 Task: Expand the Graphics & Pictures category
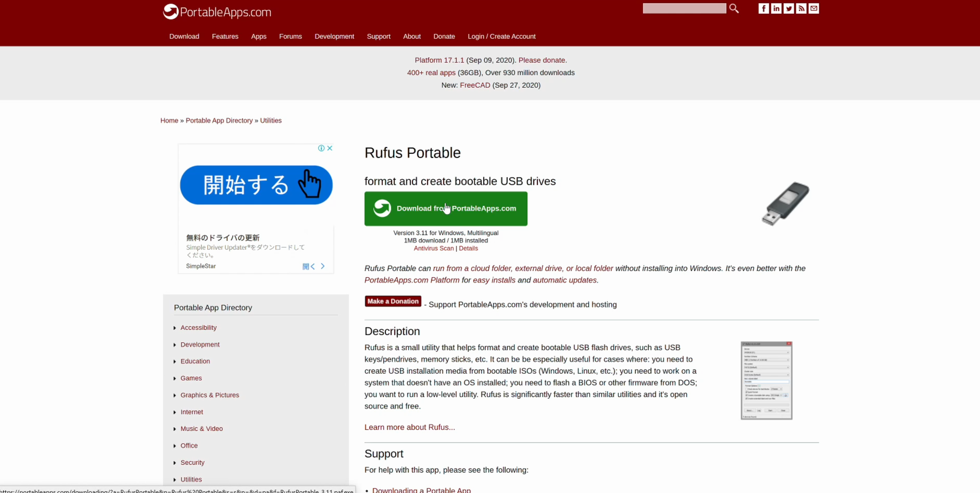210,395
